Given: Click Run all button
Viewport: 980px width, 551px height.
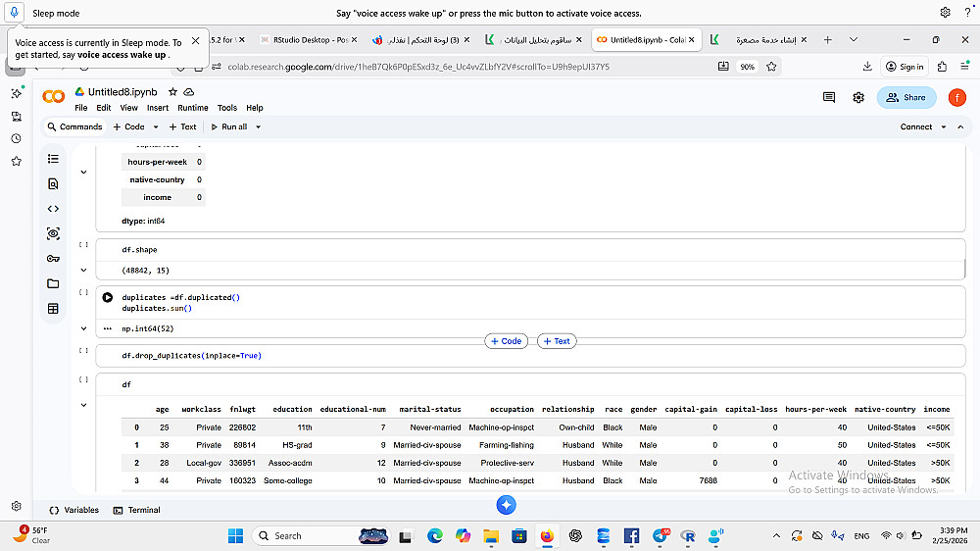Looking at the screenshot, I should (228, 126).
